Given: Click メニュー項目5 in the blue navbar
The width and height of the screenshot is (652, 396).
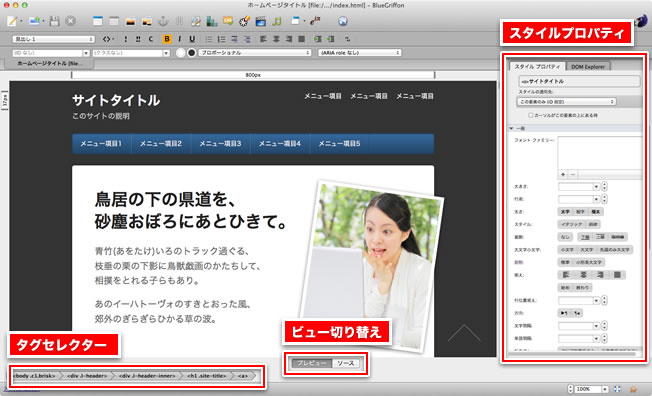Looking at the screenshot, I should point(339,144).
